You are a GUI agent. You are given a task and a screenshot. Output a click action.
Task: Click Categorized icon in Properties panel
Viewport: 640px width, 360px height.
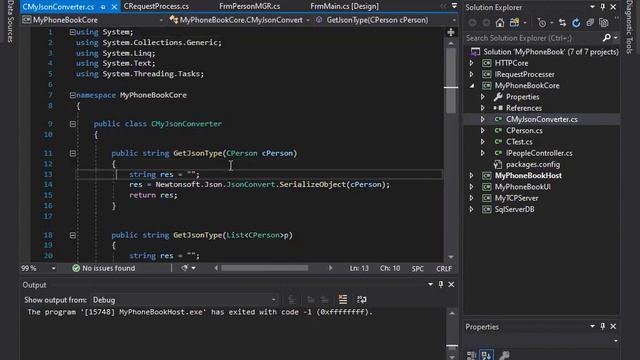coord(472,356)
